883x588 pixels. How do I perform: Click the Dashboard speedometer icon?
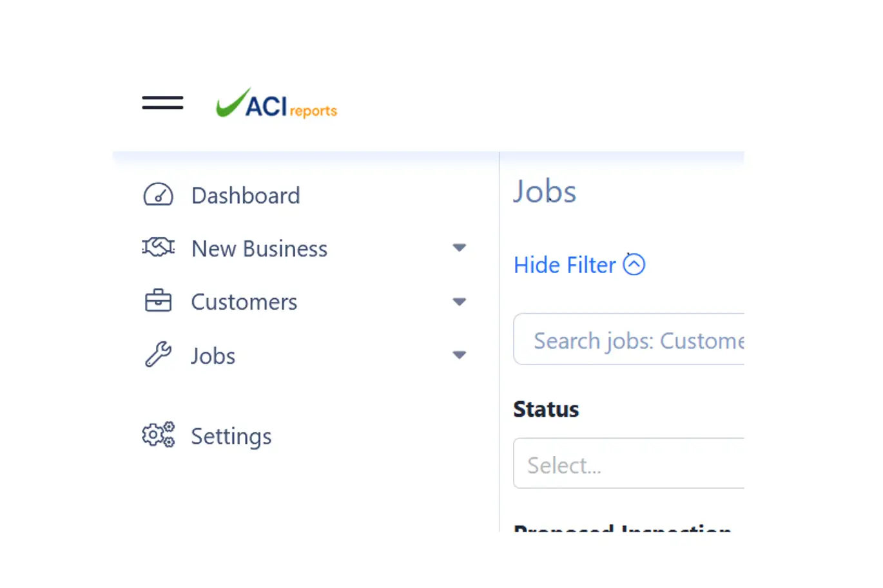pos(158,194)
